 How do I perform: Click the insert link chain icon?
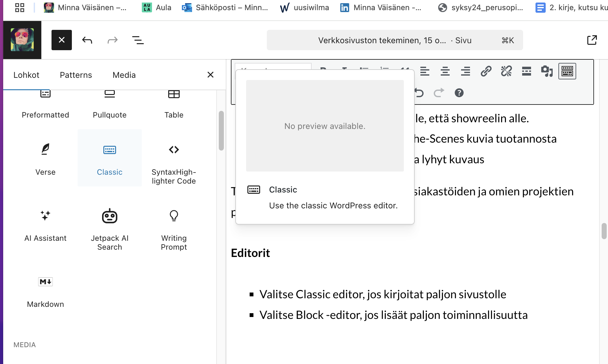[486, 71]
